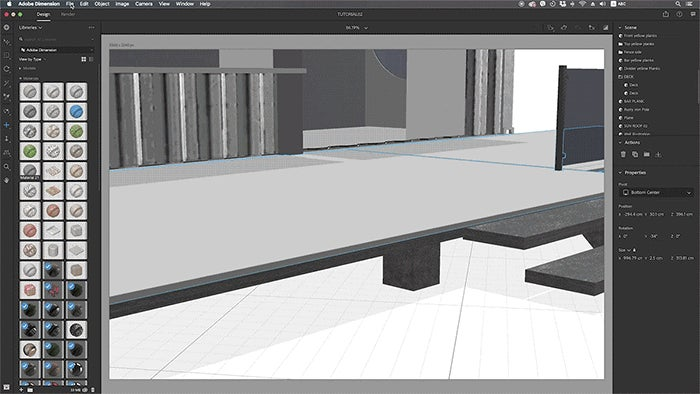
Task: Choose the Zoom magnifier tool
Action: click(x=6, y=166)
